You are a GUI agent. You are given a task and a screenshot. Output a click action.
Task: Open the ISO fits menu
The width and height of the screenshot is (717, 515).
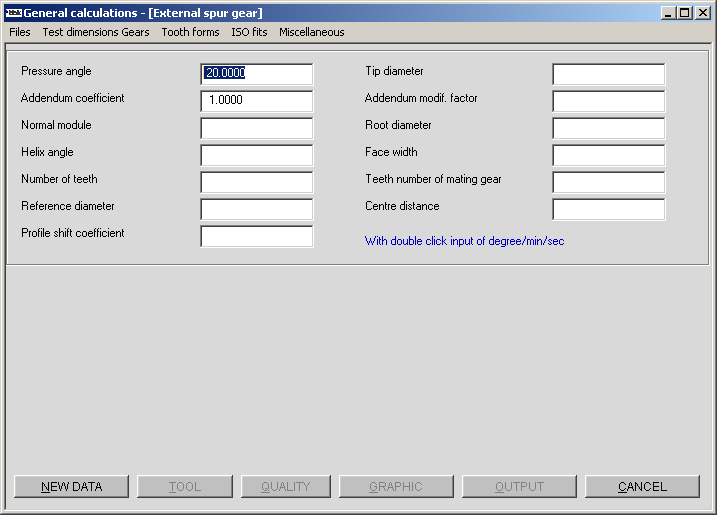(x=249, y=32)
